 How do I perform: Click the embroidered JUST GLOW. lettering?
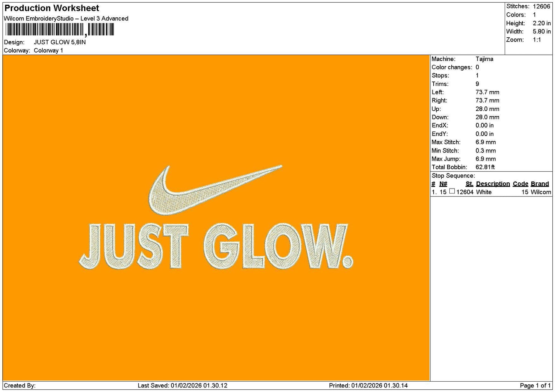click(216, 246)
